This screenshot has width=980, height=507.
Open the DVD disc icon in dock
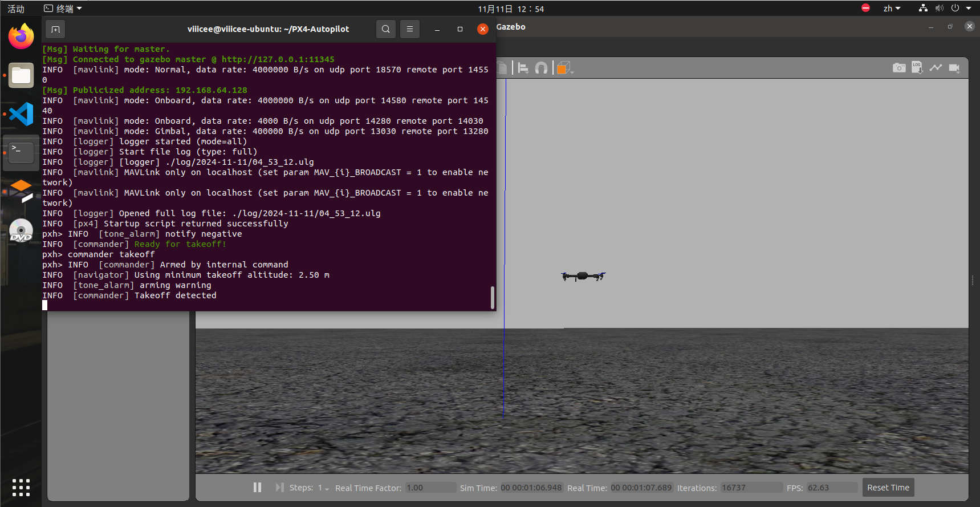point(21,230)
